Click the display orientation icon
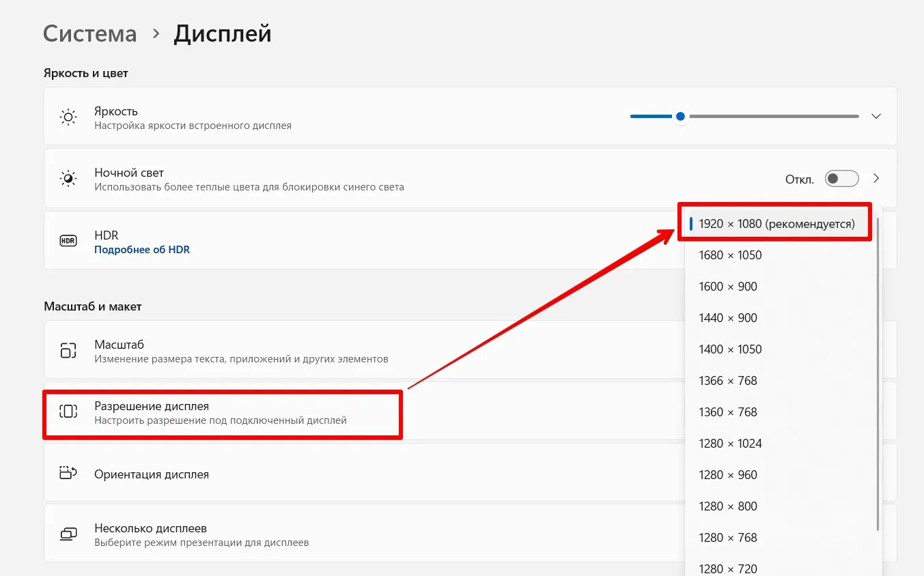Image resolution: width=924 pixels, height=576 pixels. click(x=68, y=472)
